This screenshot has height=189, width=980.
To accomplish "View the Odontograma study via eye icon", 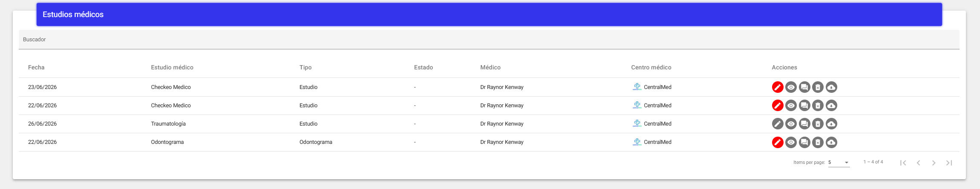I will pos(791,142).
